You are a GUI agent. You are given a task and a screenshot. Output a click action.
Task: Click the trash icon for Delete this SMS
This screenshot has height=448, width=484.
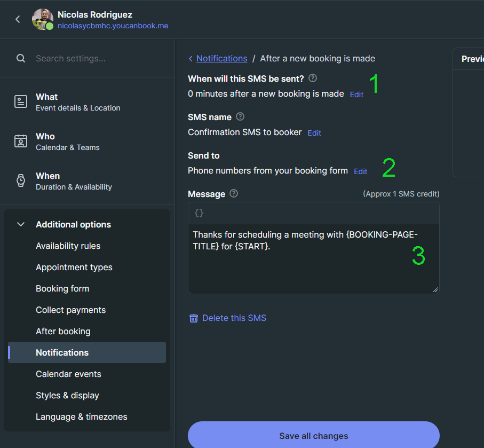tap(194, 318)
